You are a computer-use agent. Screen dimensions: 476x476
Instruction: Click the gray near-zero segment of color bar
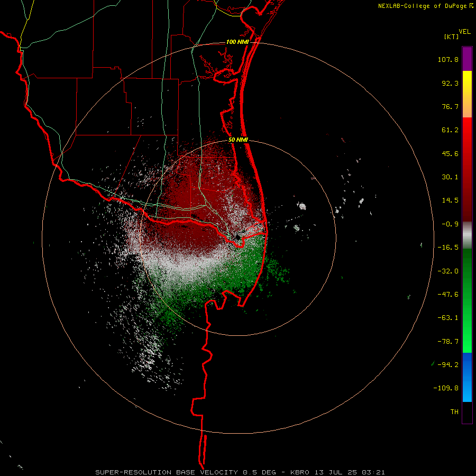[467, 235]
